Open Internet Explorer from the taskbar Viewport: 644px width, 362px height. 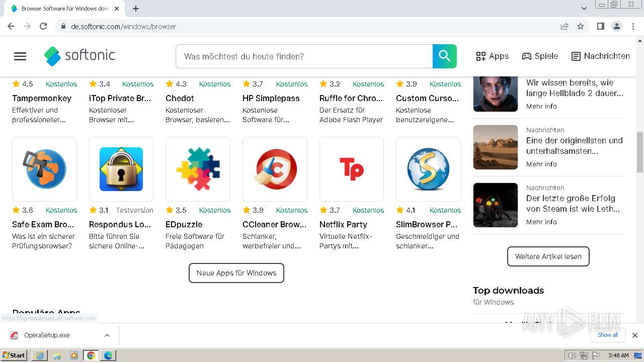pyautogui.click(x=40, y=355)
